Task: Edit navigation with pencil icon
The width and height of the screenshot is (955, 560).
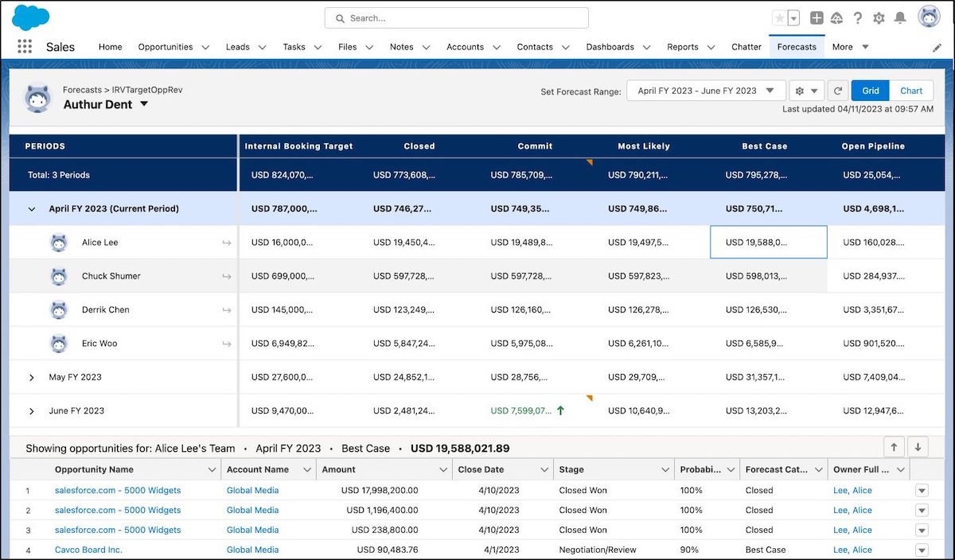Action: pos(937,48)
